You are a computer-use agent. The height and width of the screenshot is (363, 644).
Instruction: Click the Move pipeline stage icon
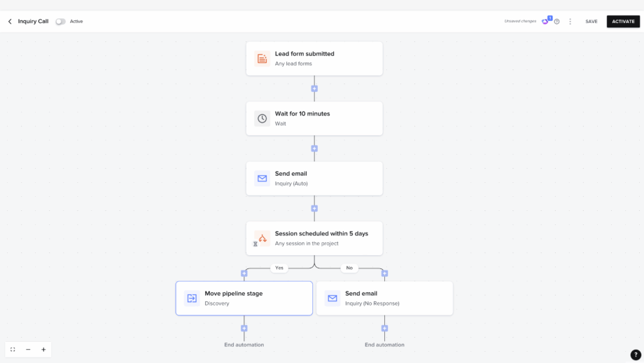point(192,299)
